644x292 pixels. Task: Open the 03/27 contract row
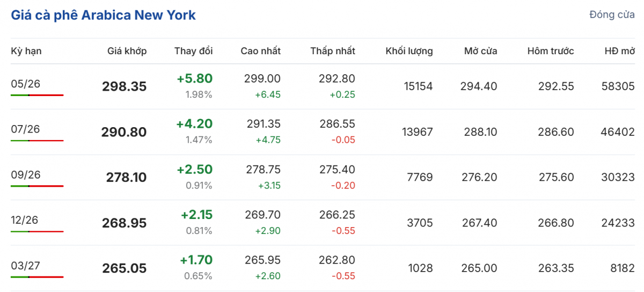[26, 266]
